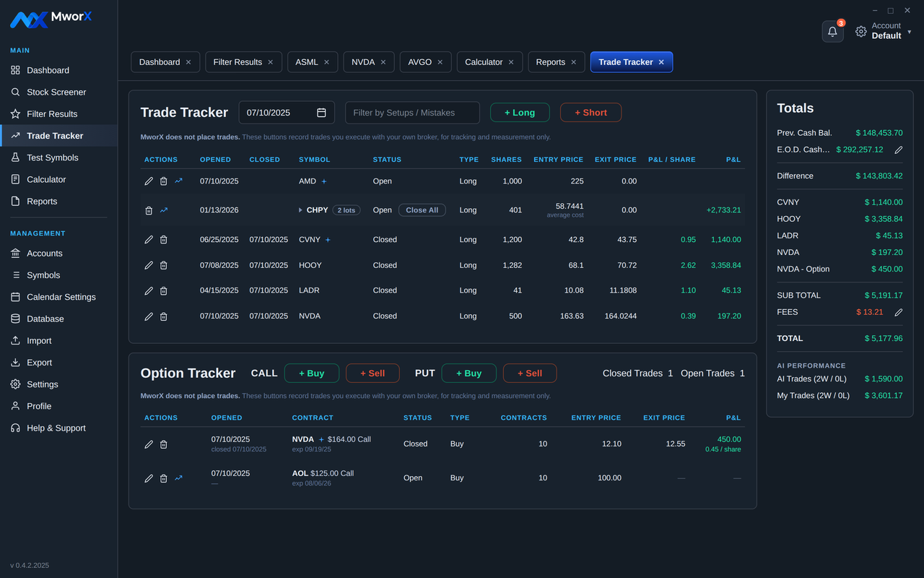
Task: Open Test Symbols in sidebar
Action: (x=58, y=158)
